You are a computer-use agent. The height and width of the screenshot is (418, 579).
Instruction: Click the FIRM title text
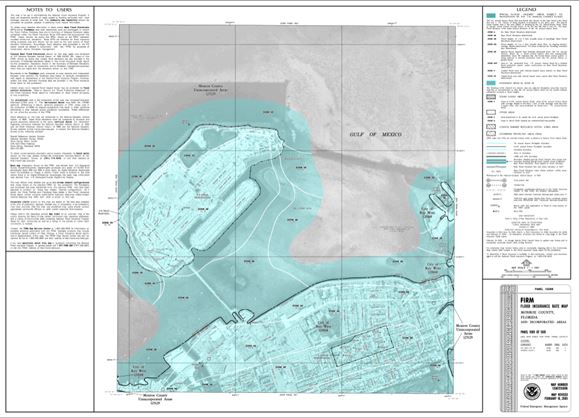(x=527, y=301)
